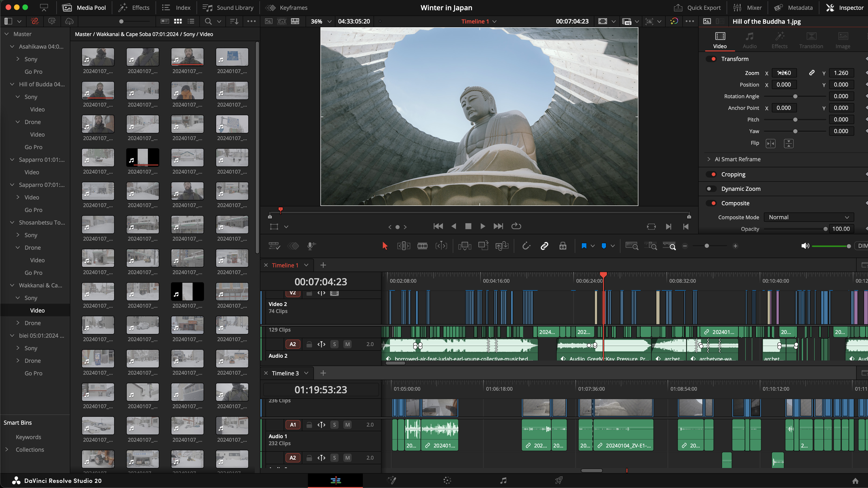Mute the Audio 2 track in Timeline 1

click(347, 344)
